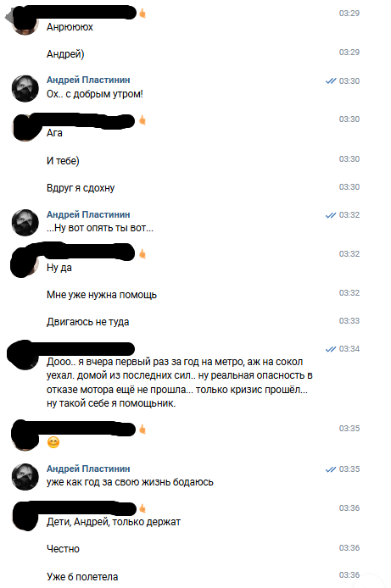Click orange hand emoji above "Ага" message

(142, 120)
